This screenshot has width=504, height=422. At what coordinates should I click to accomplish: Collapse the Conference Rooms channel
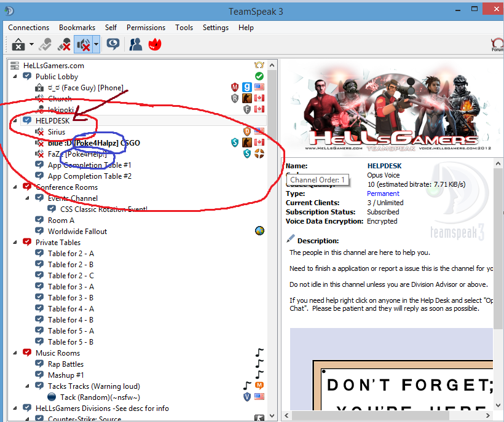[15, 187]
